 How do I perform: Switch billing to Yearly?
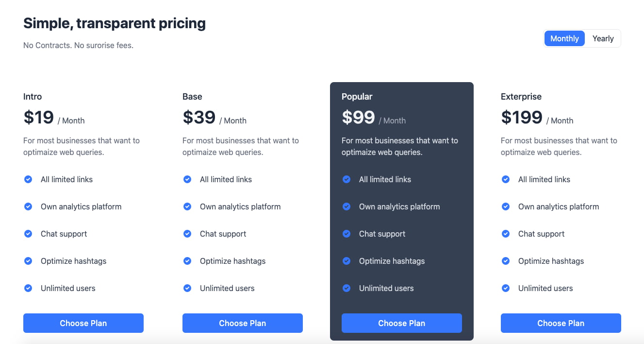[x=603, y=38]
